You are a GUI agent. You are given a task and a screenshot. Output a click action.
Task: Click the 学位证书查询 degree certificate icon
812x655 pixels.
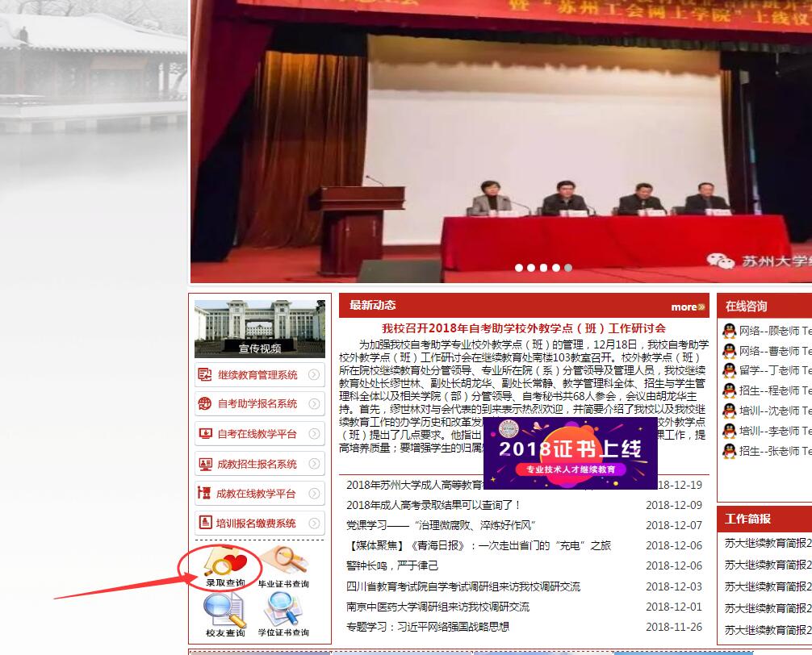tap(283, 612)
